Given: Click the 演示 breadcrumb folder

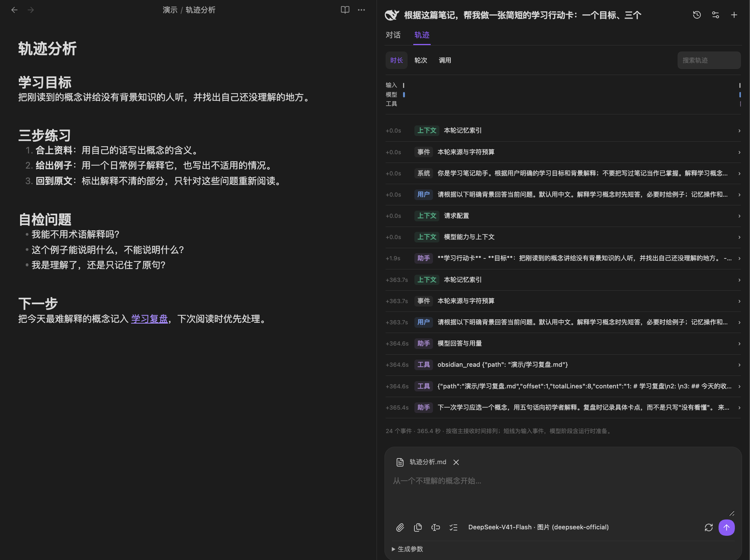Looking at the screenshot, I should click(170, 10).
